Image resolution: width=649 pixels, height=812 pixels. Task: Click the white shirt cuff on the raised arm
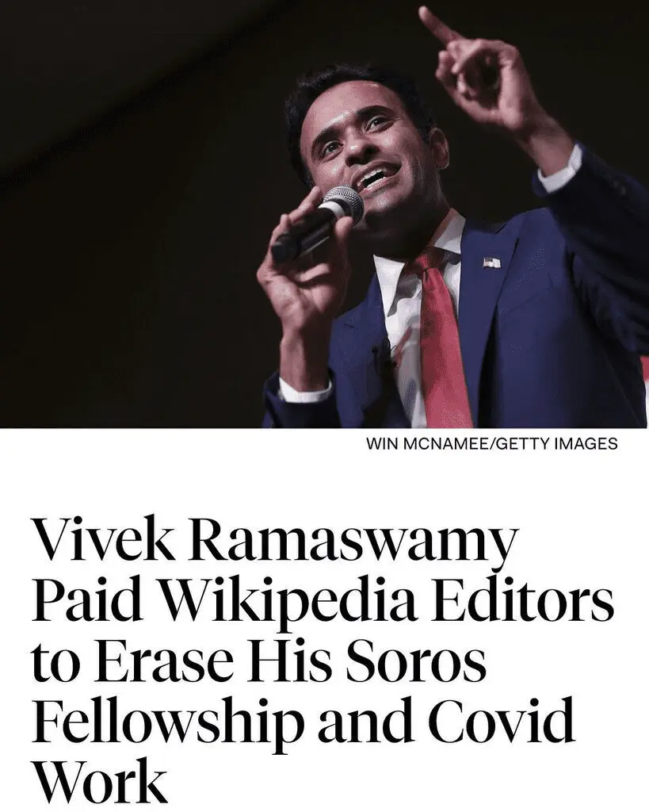[x=560, y=170]
